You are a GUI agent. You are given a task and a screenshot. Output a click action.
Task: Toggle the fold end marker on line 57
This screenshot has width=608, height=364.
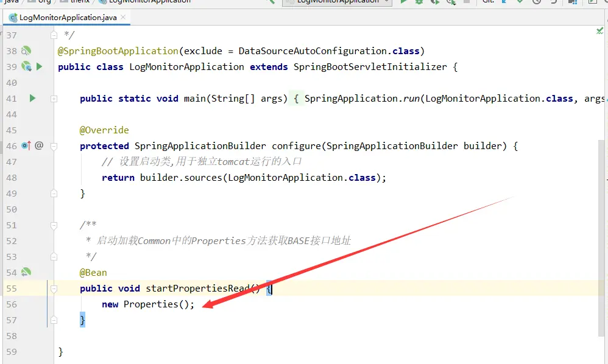pyautogui.click(x=54, y=320)
